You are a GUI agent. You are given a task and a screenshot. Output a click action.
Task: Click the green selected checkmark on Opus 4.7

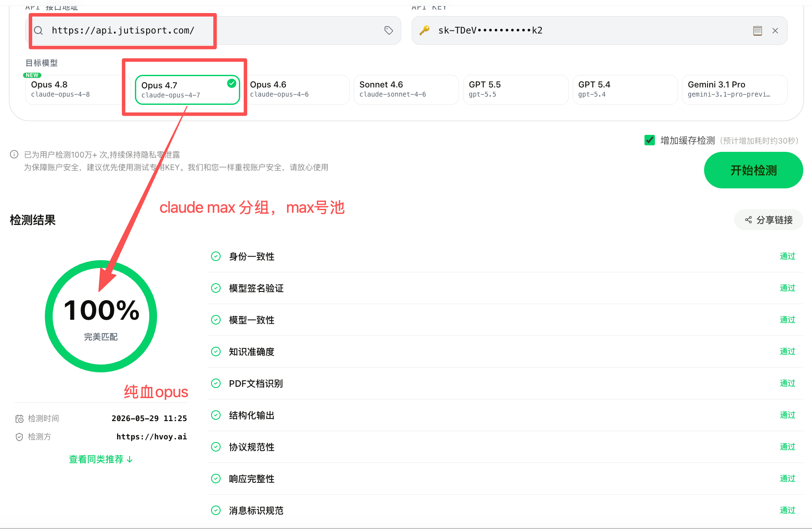click(x=232, y=83)
